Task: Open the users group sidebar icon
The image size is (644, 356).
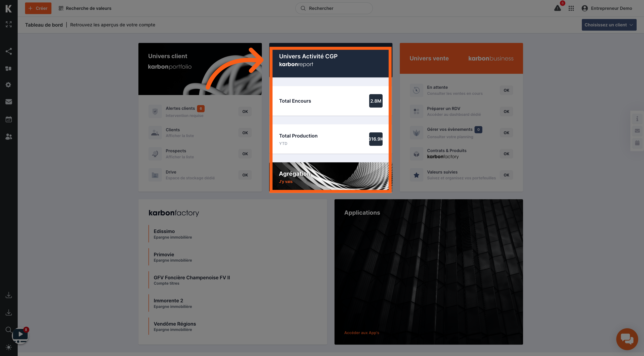Action: tap(9, 136)
